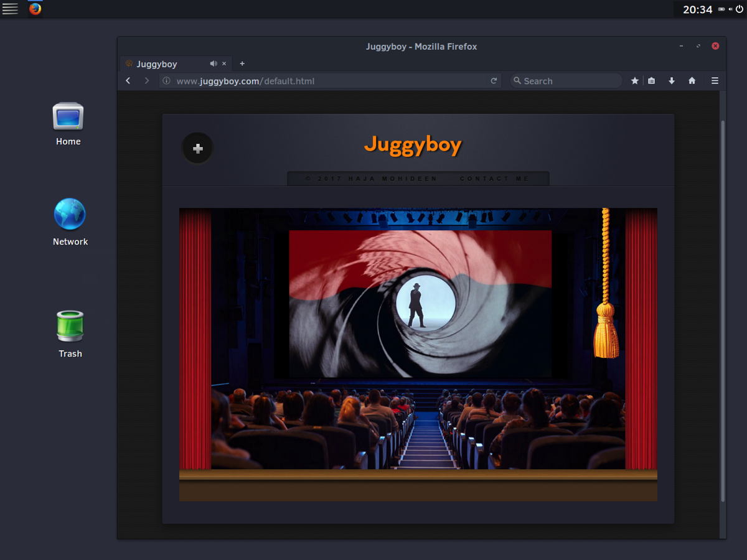This screenshot has height=560, width=747.
Task: Show your bookmarks list
Action: click(x=651, y=81)
